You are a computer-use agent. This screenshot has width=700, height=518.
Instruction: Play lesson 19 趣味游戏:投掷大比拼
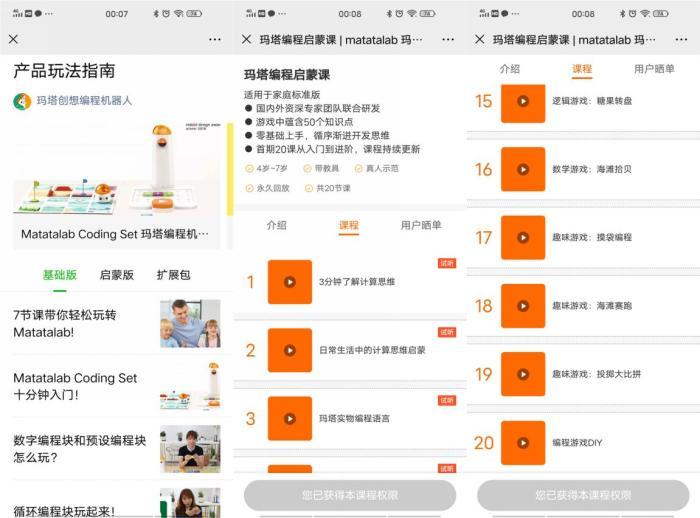523,374
